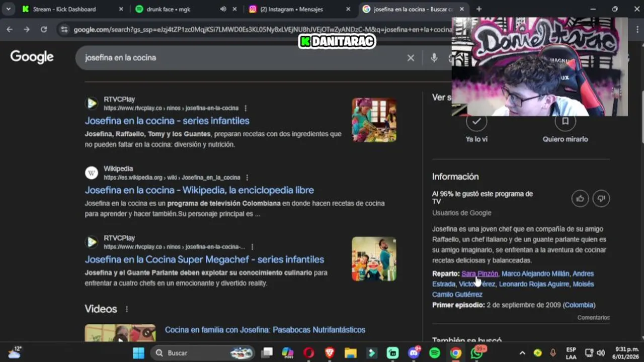644x362 pixels.
Task: Open a new browser tab
Action: coord(478,9)
